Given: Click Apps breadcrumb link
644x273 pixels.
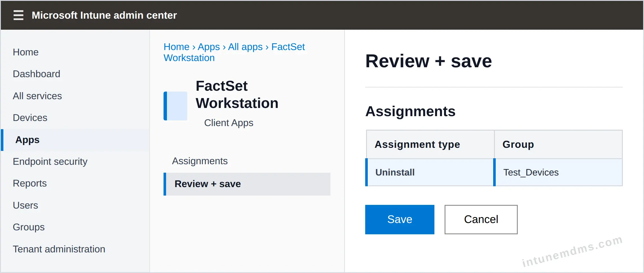Looking at the screenshot, I should pyautogui.click(x=209, y=47).
